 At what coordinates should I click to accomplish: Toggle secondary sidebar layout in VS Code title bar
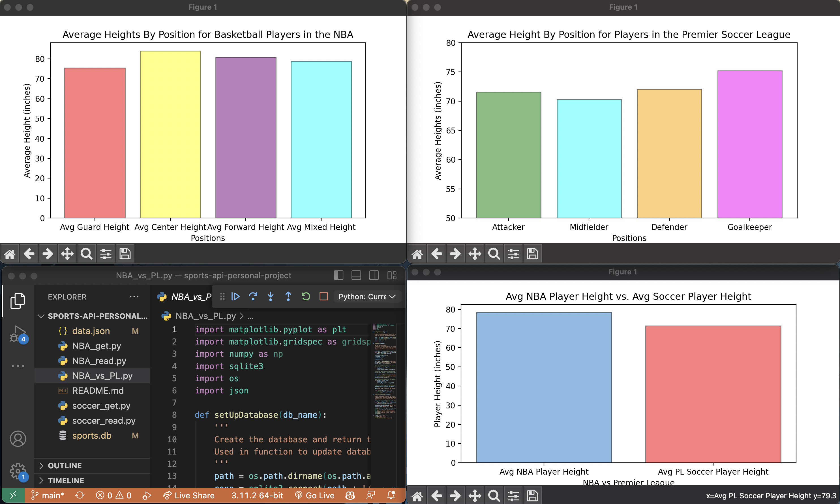point(374,275)
